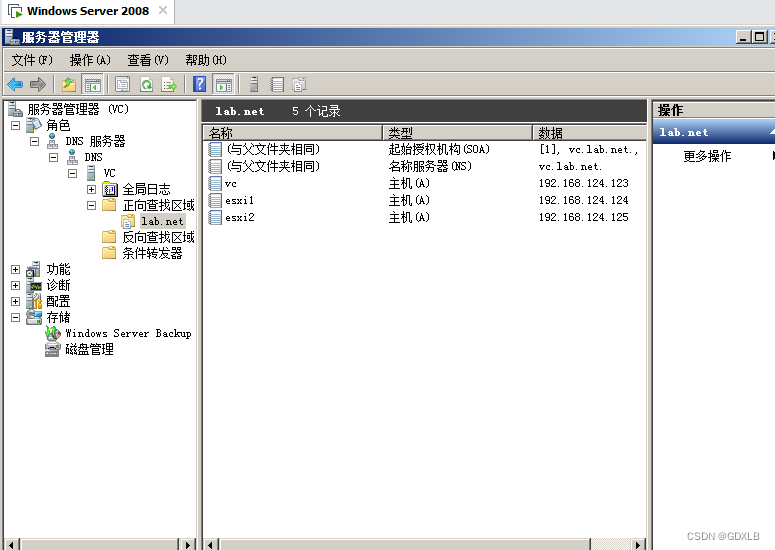Expand the 功能 node

pos(15,269)
